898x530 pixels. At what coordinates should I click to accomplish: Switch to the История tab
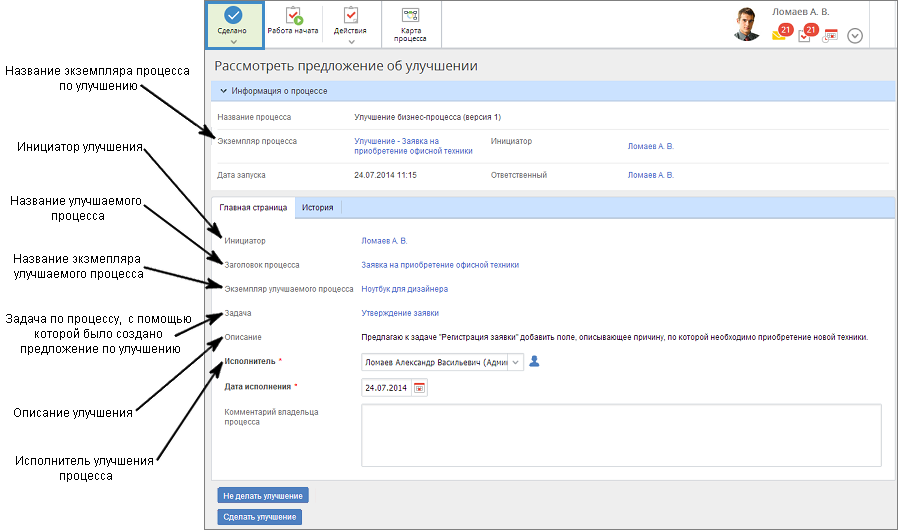(317, 208)
